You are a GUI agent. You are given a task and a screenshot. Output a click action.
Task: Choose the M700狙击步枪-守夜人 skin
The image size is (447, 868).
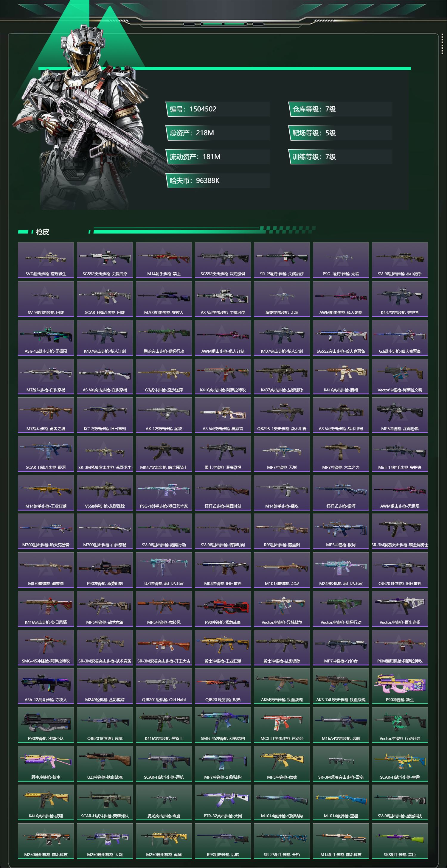point(164,299)
